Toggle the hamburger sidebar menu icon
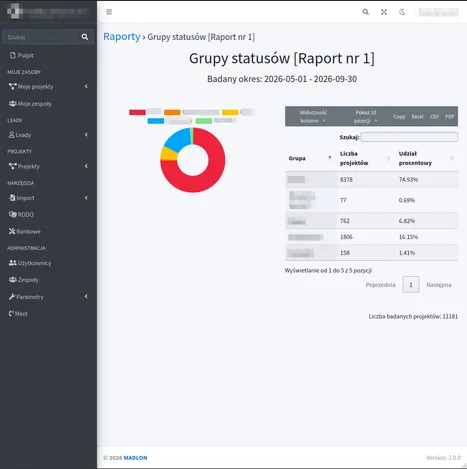The image size is (467, 469). tap(109, 12)
